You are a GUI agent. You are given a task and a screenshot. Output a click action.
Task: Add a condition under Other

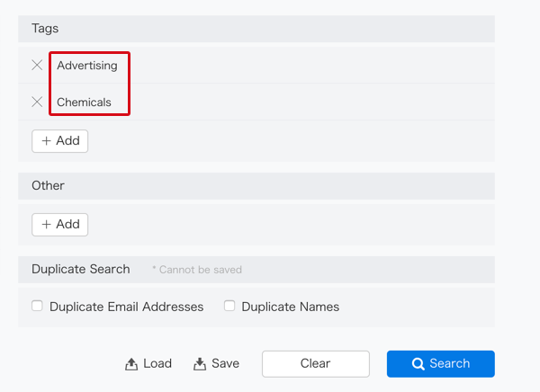pos(60,225)
